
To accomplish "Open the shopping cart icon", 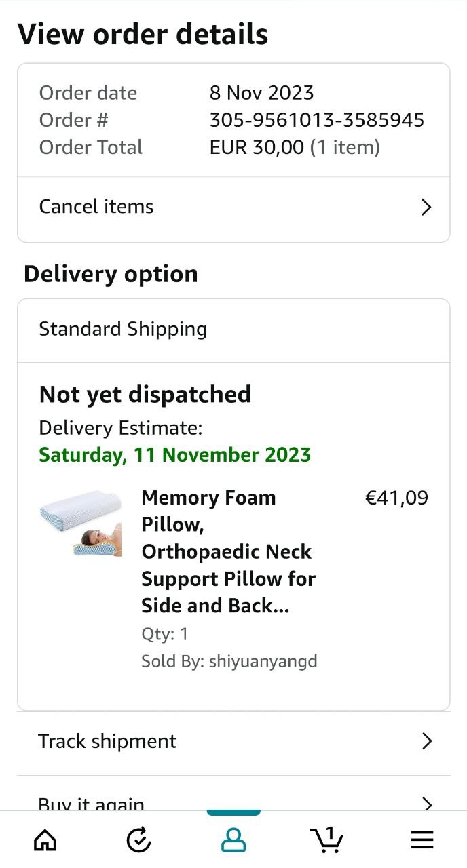I will pyautogui.click(x=327, y=840).
